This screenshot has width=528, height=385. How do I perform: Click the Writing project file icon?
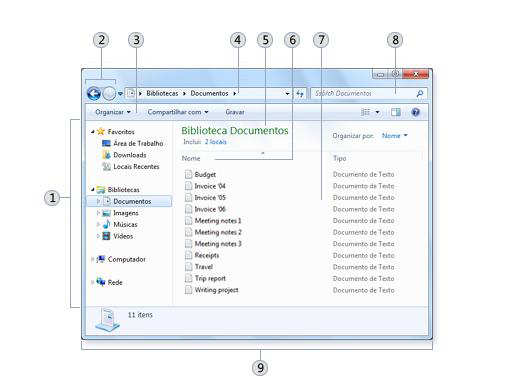point(188,290)
